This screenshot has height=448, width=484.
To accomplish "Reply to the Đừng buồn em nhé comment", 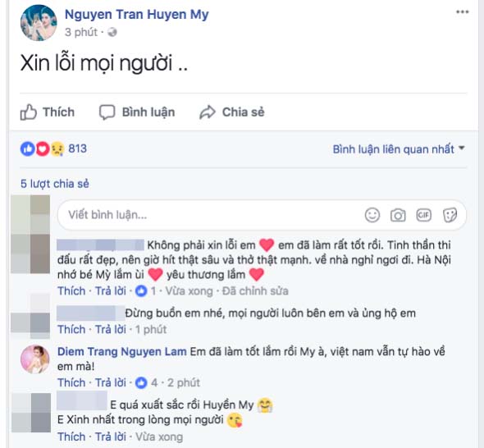I will point(110,330).
